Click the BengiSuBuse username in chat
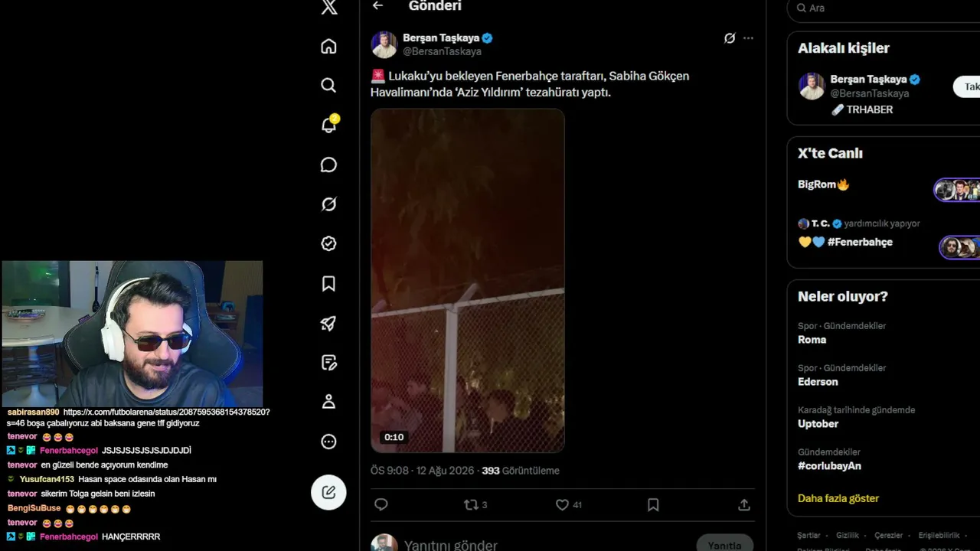 34,508
